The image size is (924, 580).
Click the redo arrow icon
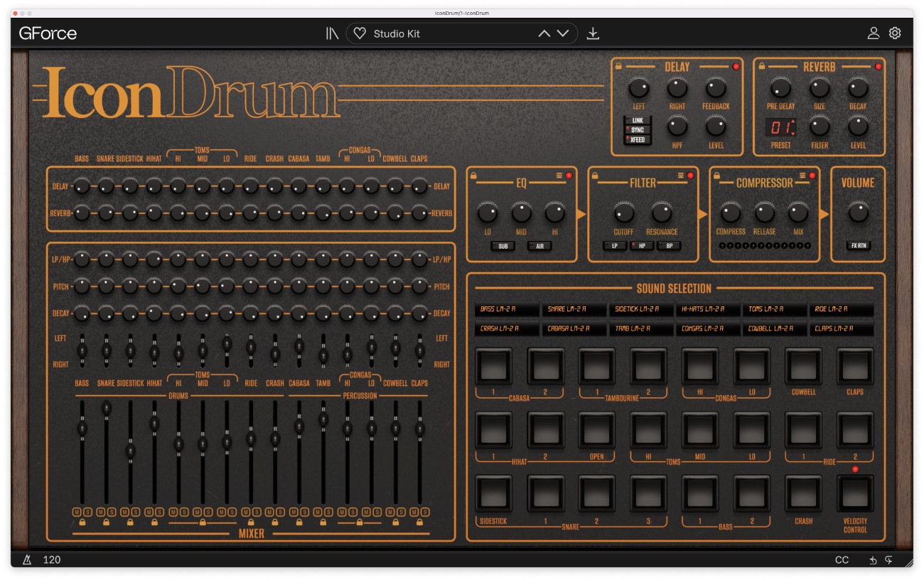889,560
